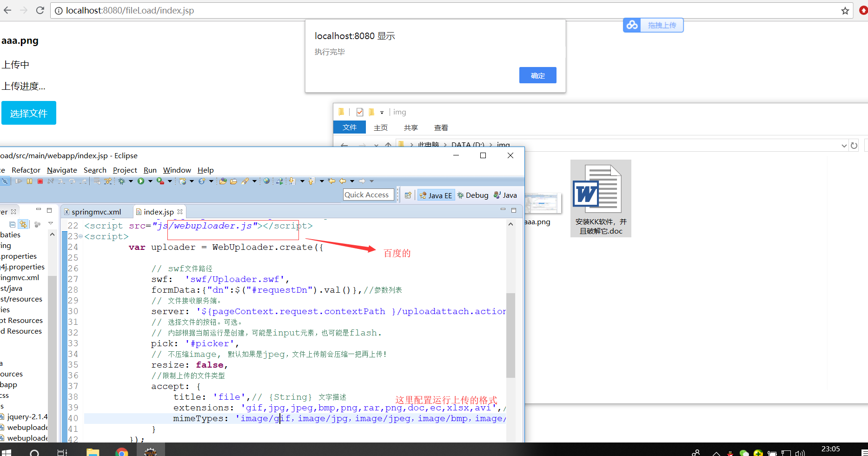868x456 pixels.
Task: Click the Run External Tools icon
Action: click(160, 181)
